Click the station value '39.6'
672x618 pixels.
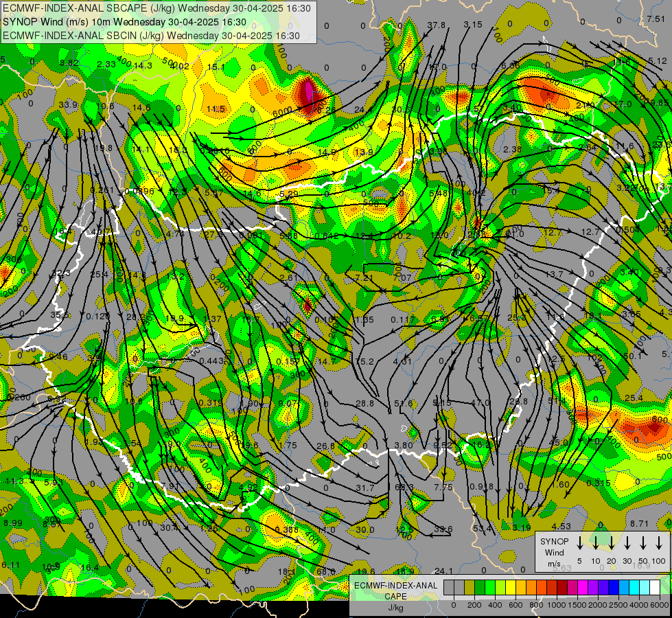pos(443,529)
